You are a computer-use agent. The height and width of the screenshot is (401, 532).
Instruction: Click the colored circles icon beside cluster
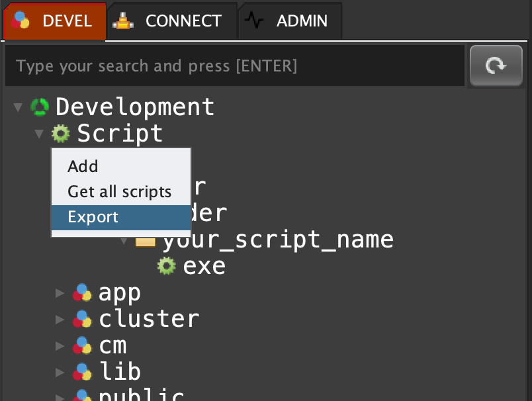click(82, 319)
